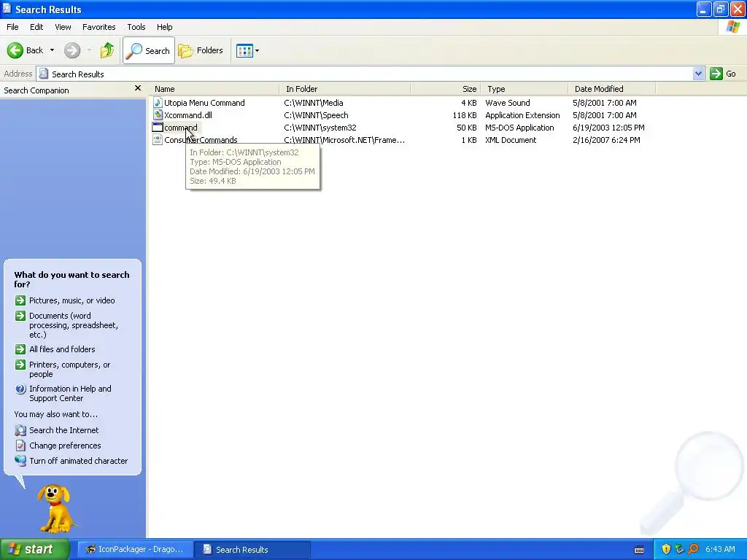Select the command MS-DOS application icon
747x560 pixels.
coord(158,127)
